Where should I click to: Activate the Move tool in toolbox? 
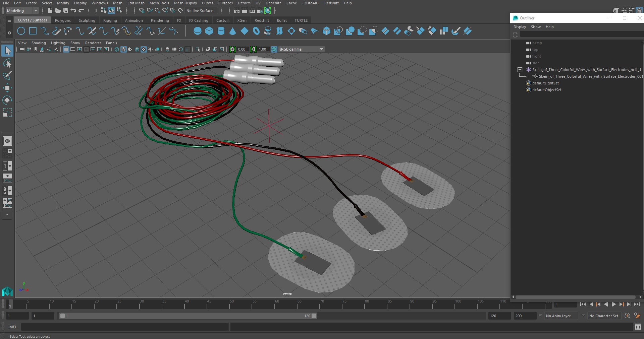[7, 88]
